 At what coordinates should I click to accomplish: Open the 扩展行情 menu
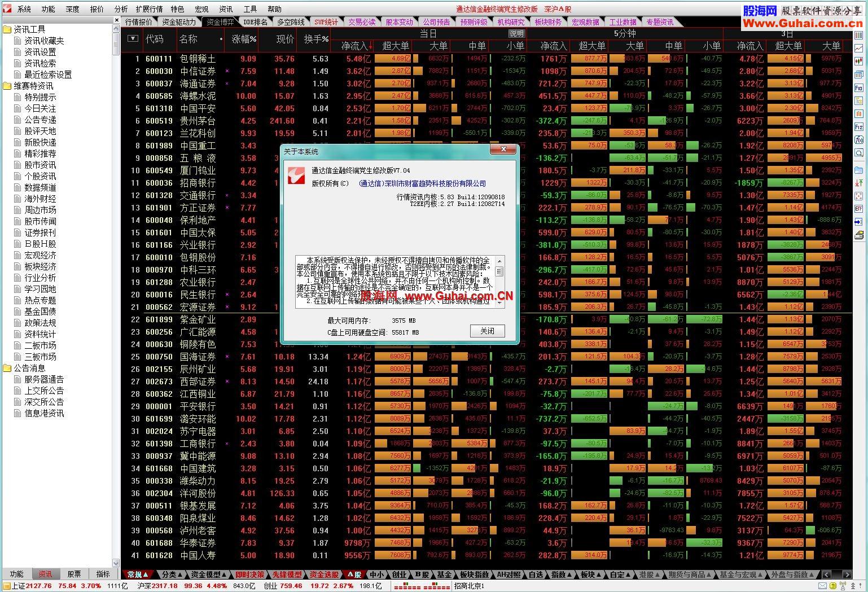[149, 9]
